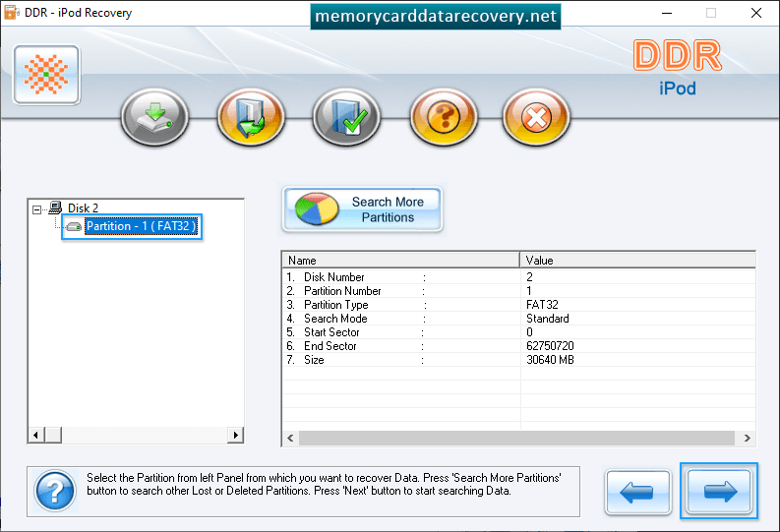Click the 30640 MB value cell
The width and height of the screenshot is (780, 532).
550,360
